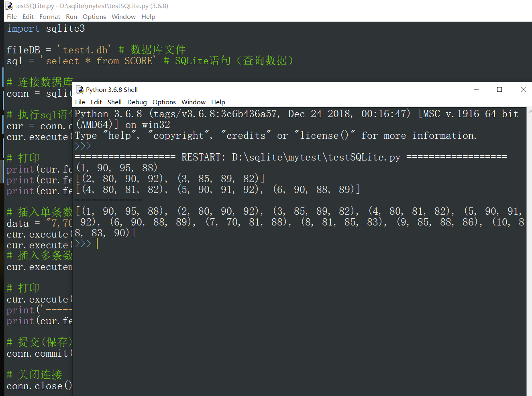
Task: Click the '(1, 90, 95, 88)' output line
Action: point(116,168)
